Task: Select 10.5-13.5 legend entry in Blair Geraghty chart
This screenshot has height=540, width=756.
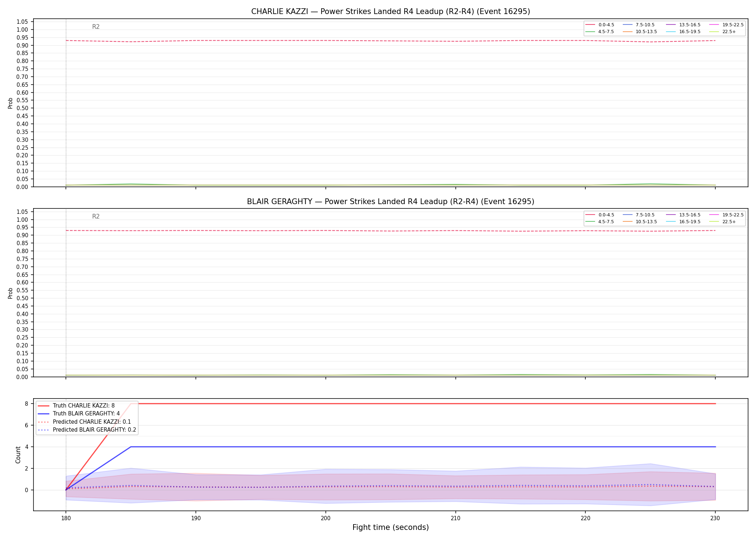Action: 640,222
